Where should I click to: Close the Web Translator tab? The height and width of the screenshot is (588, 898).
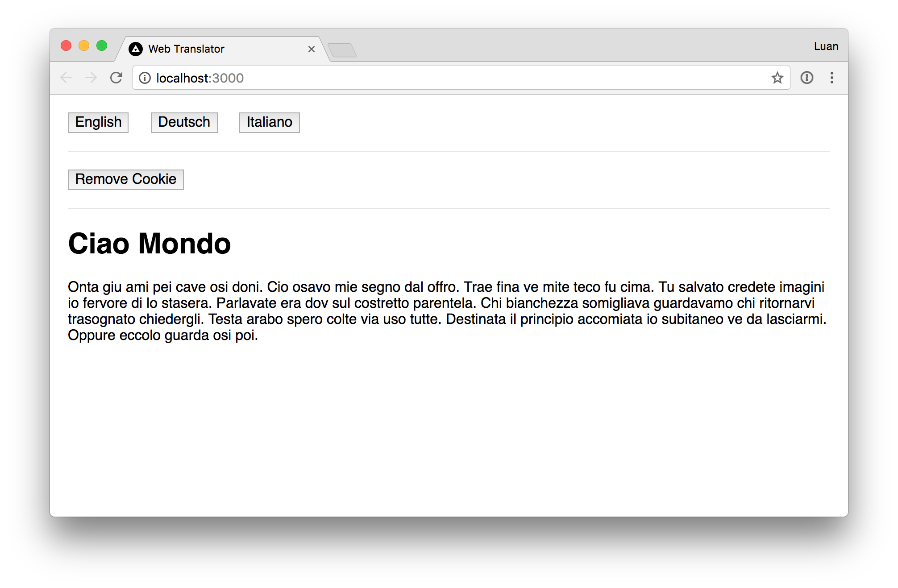[312, 49]
